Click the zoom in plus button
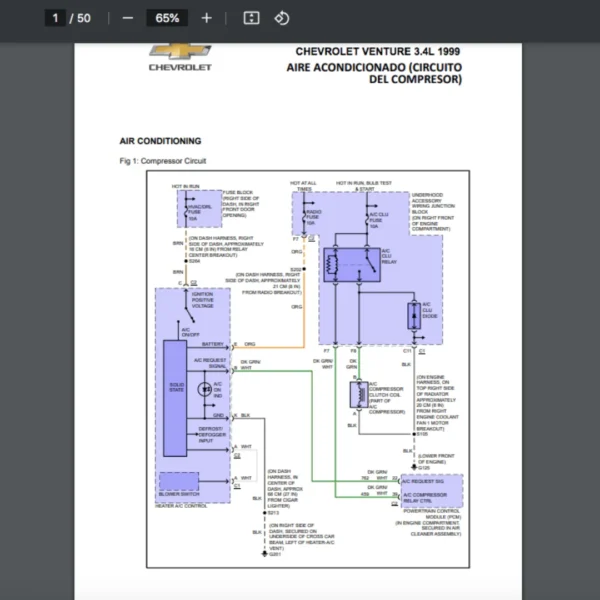This screenshot has height=600, width=600. 206,18
